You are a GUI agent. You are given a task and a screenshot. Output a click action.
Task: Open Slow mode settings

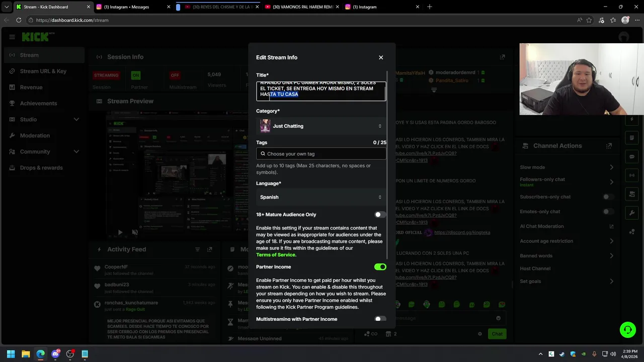pyautogui.click(x=567, y=167)
